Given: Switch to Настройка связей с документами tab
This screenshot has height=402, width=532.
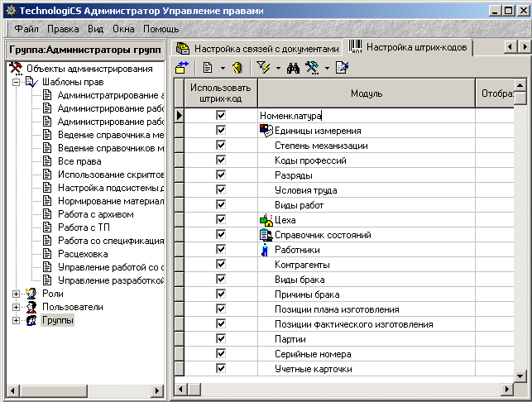Looking at the screenshot, I should (257, 48).
